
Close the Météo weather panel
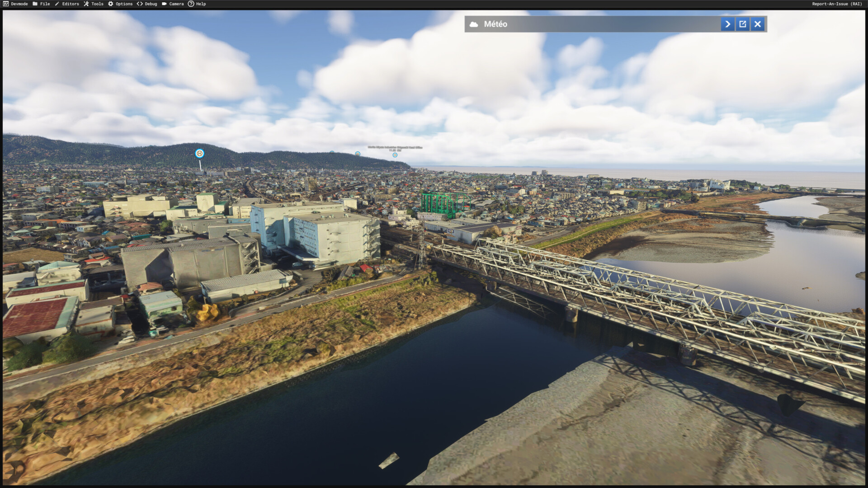758,24
